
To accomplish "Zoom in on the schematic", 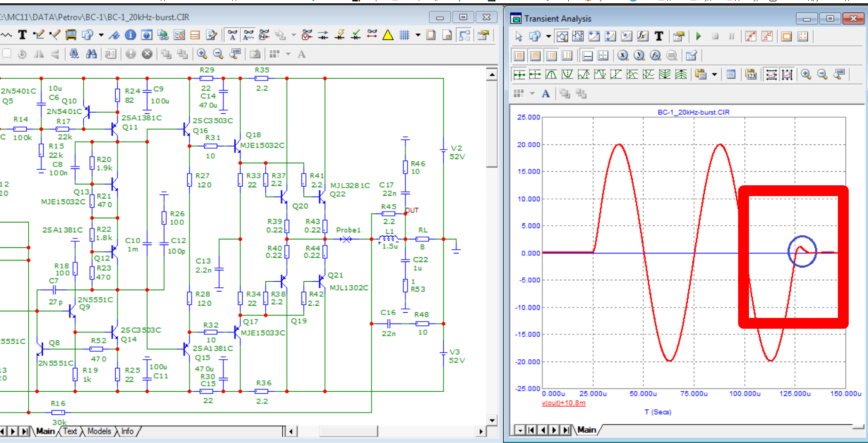I will 202,54.
